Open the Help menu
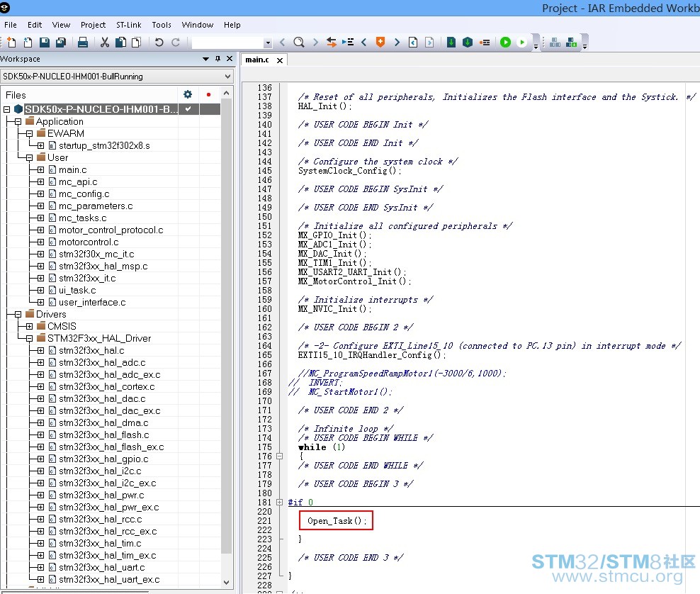The height and width of the screenshot is (594, 700). tap(232, 25)
